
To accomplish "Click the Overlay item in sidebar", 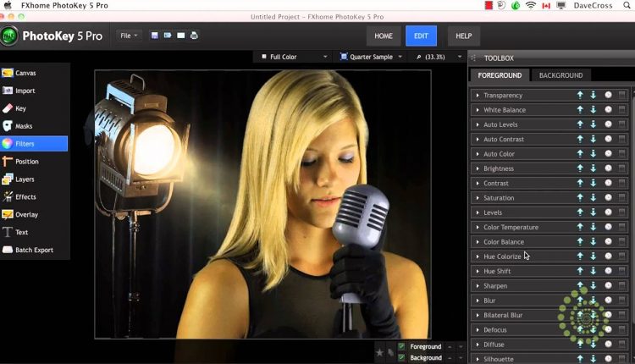I will point(34,215).
